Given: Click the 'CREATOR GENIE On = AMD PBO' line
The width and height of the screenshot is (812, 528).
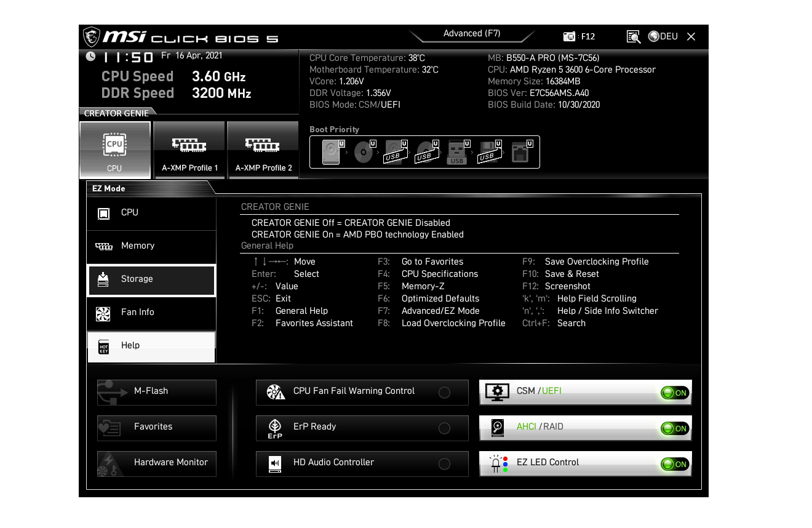Looking at the screenshot, I should (357, 234).
